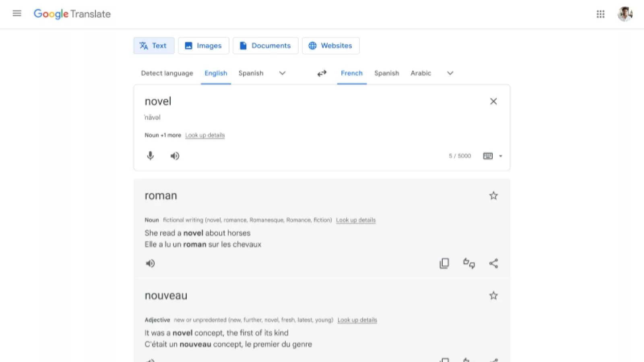Rate the 'roman' translation
Screen dimensions: 644x362
pyautogui.click(x=469, y=263)
